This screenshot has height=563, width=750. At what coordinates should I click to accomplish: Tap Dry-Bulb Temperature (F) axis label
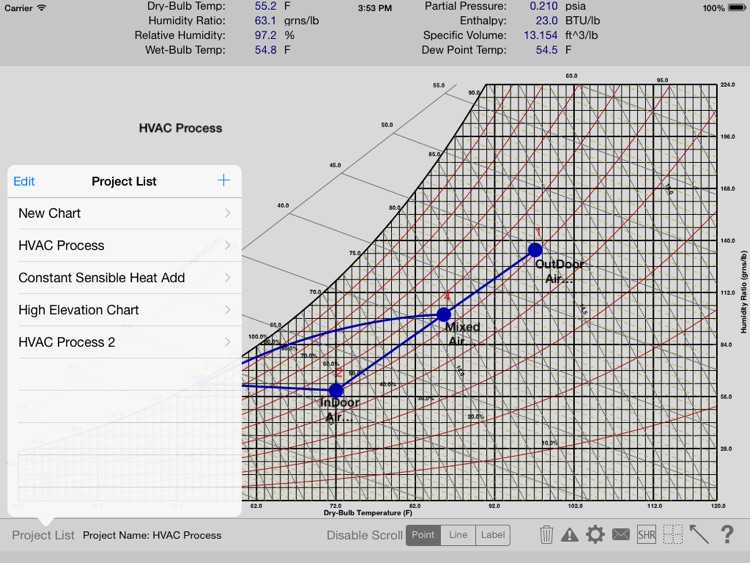click(x=368, y=513)
